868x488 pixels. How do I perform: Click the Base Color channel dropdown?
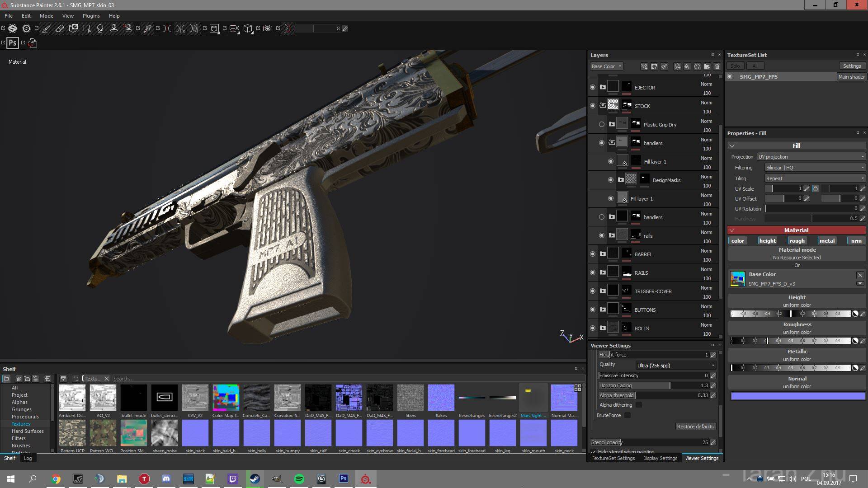click(606, 66)
